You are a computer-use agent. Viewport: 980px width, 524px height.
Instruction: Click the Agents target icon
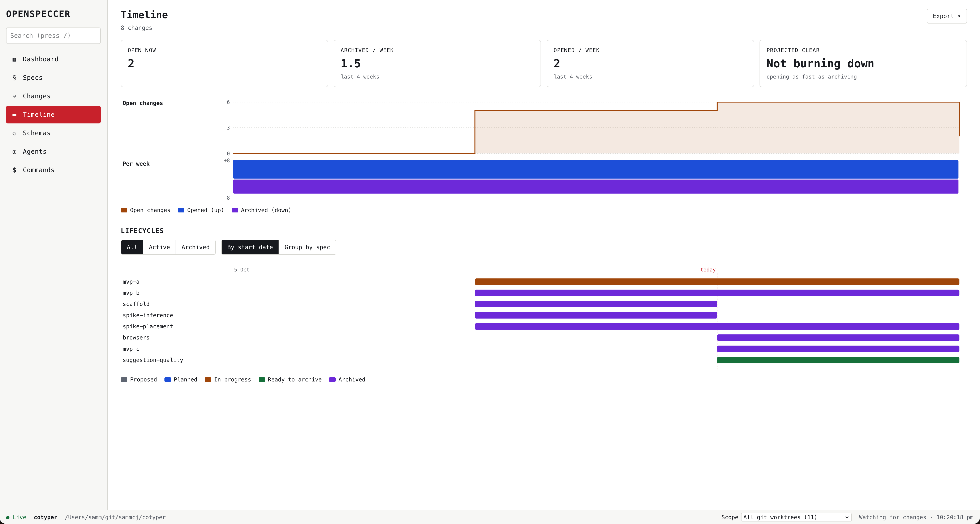(14, 152)
